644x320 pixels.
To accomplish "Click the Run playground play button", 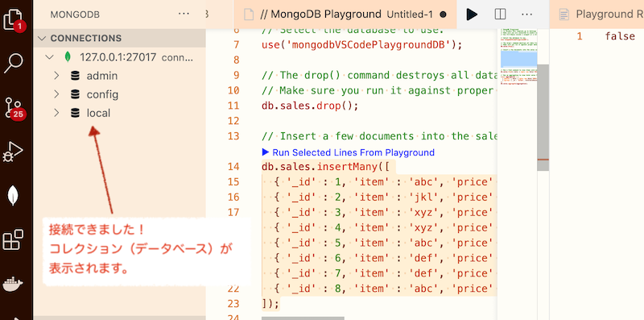I will (x=472, y=15).
